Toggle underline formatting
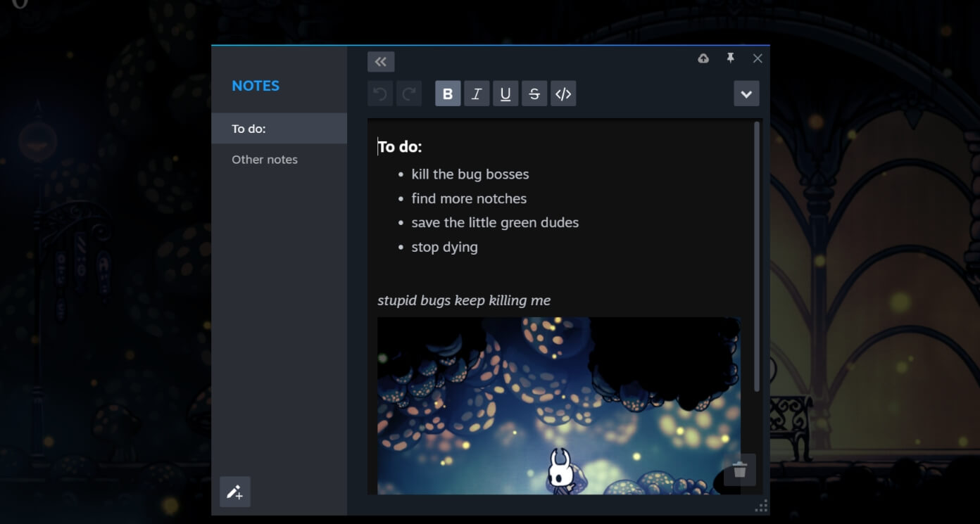 point(505,94)
